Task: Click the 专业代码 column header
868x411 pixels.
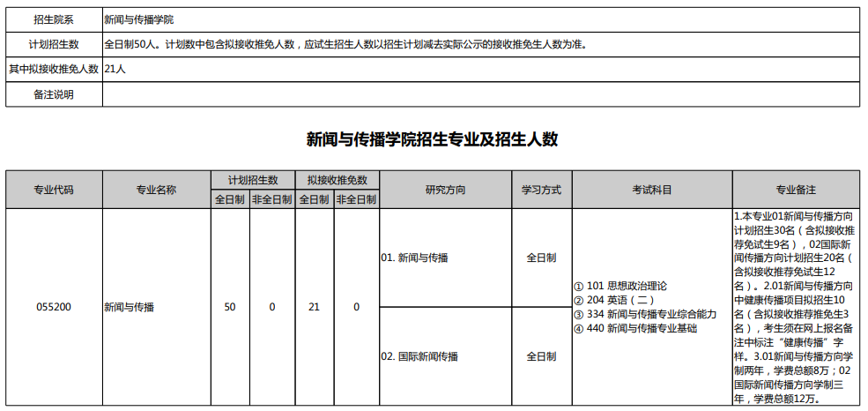Action: pyautogui.click(x=54, y=190)
